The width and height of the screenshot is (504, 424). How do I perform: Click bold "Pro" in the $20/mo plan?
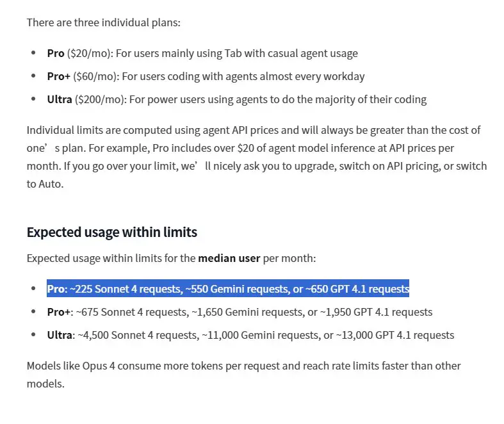click(56, 53)
